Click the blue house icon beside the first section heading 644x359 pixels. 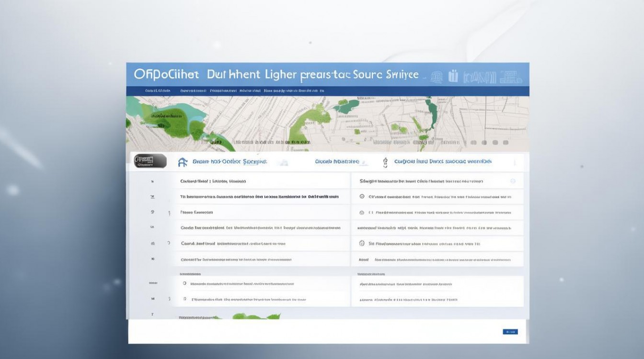[183, 162]
